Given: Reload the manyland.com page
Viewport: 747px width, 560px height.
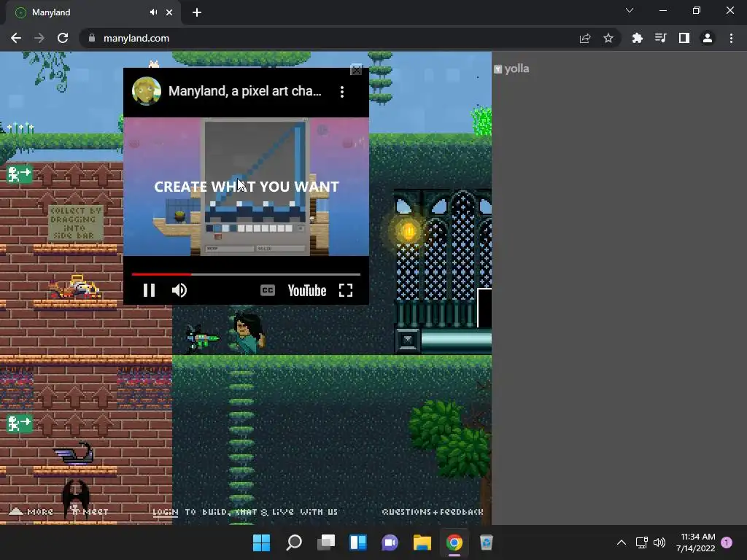Looking at the screenshot, I should (x=63, y=38).
